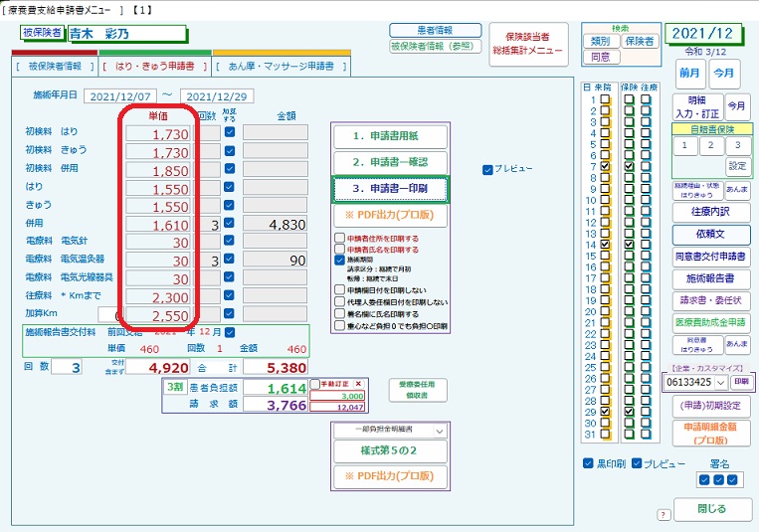Click the 2021/12 month display
759x532 pixels.
coord(702,34)
